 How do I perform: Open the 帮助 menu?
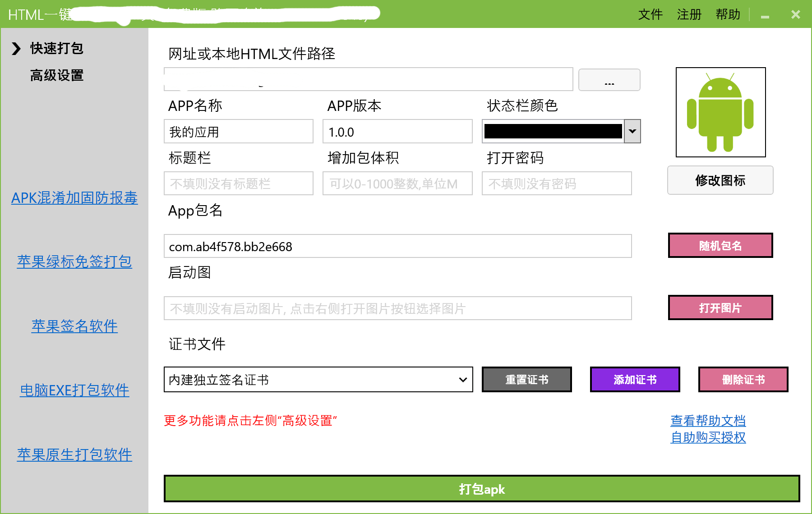click(x=728, y=15)
